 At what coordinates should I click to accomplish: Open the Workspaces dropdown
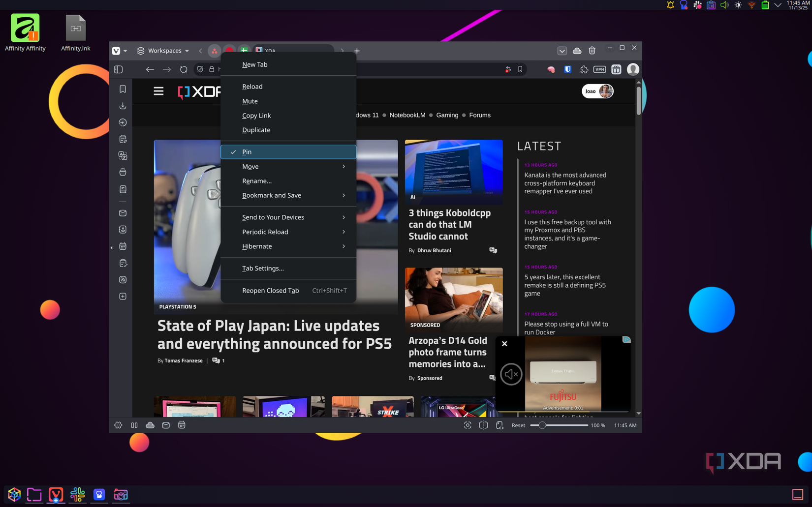163,51
